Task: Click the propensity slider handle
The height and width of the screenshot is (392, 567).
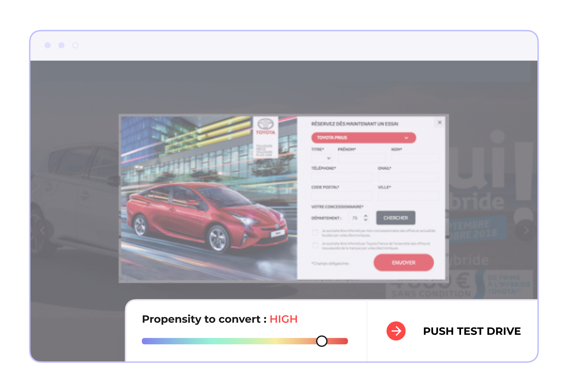Action: coord(321,341)
